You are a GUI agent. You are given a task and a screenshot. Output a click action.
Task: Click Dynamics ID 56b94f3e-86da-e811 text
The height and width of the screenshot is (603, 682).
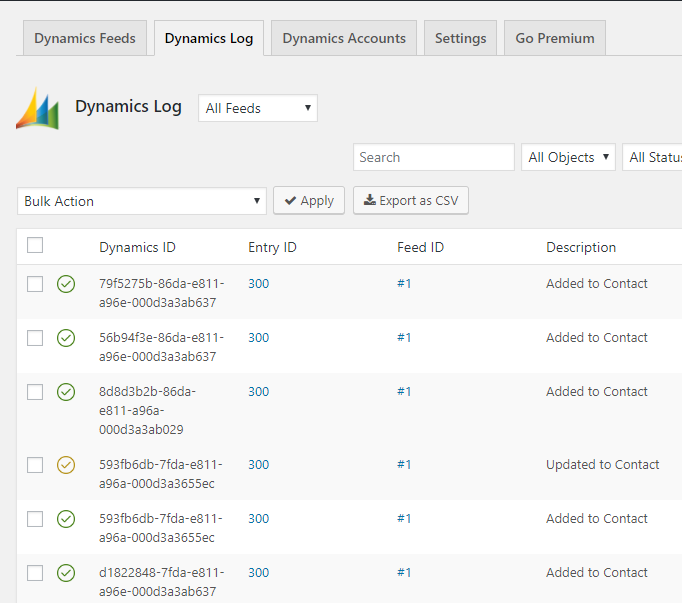161,338
